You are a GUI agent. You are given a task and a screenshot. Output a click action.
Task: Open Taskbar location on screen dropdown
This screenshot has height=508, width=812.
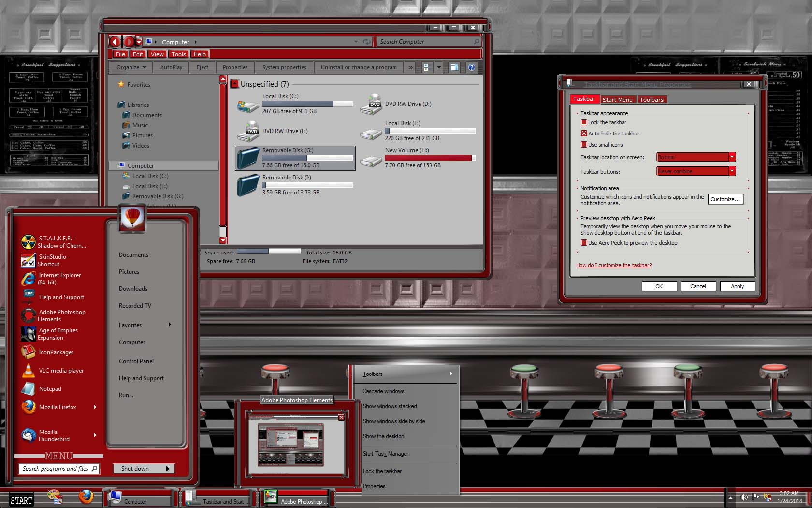click(696, 157)
